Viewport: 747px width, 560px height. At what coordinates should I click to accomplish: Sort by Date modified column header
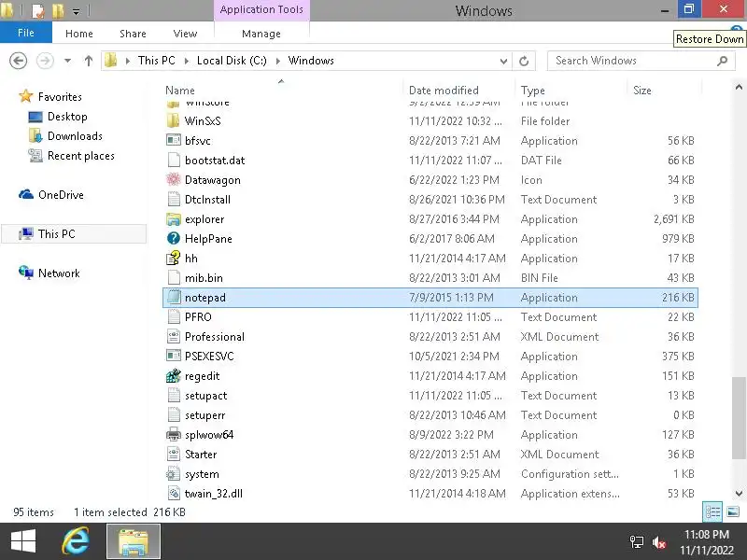[x=444, y=90]
